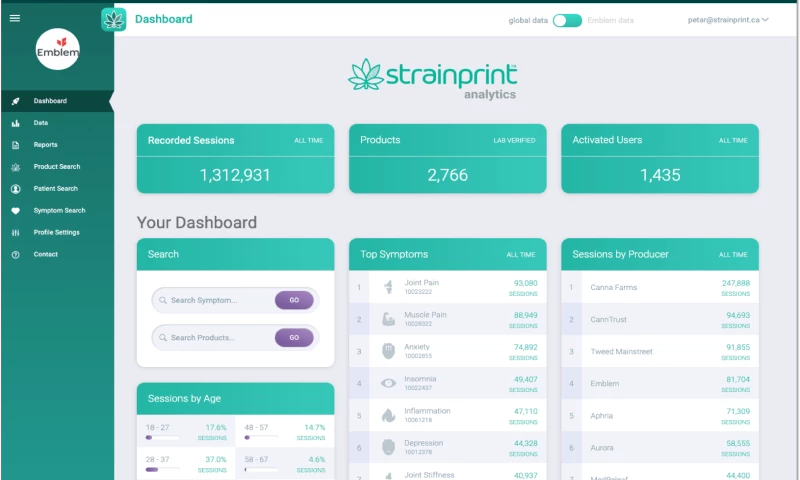The width and height of the screenshot is (800, 480).
Task: Click the Data bar chart icon
Action: 16,123
